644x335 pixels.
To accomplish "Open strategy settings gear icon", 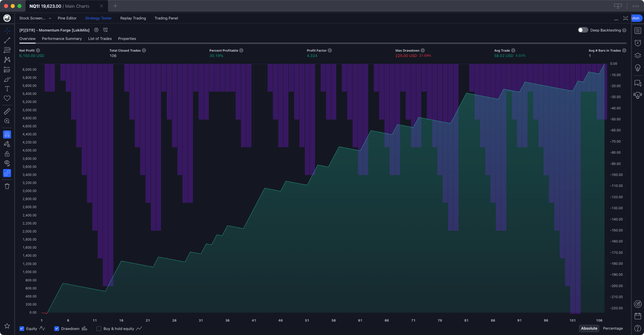I will click(x=96, y=30).
